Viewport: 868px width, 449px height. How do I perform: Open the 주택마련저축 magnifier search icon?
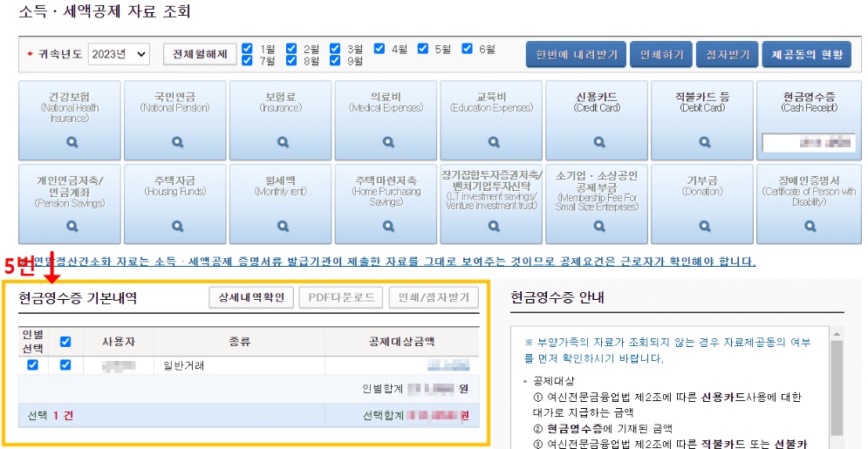tap(388, 226)
